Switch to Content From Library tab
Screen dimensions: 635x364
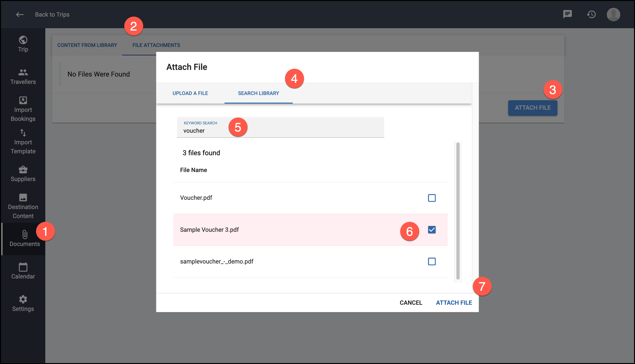pos(87,45)
